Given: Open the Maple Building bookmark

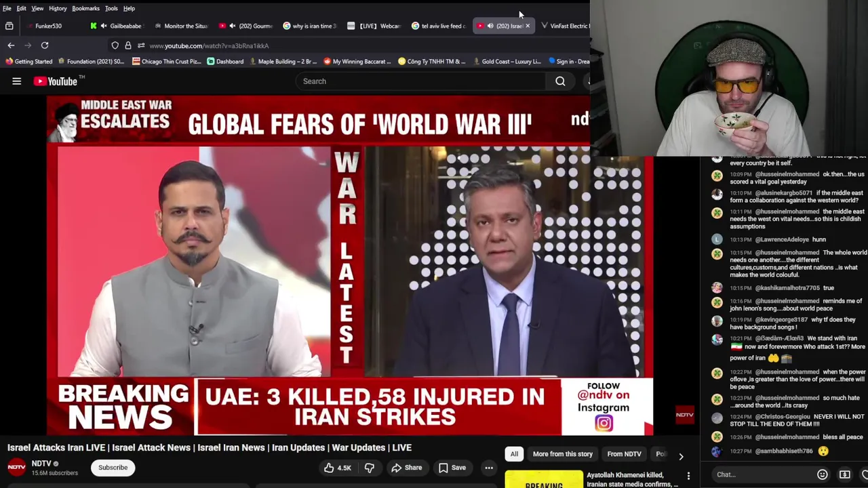Looking at the screenshot, I should pyautogui.click(x=283, y=62).
